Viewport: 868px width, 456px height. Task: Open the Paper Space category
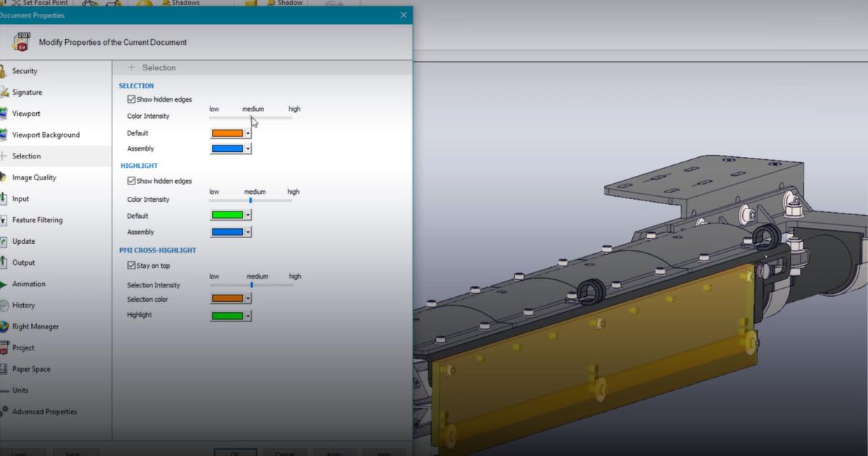tap(56, 369)
